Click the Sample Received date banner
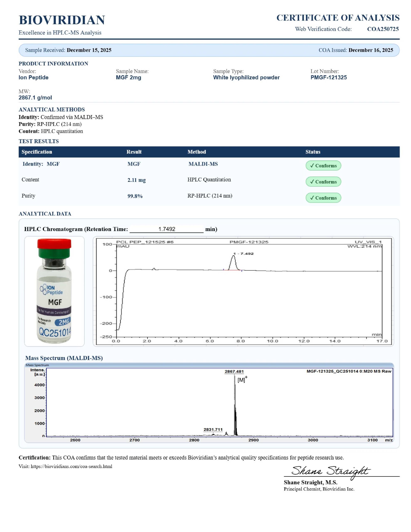 coord(68,50)
